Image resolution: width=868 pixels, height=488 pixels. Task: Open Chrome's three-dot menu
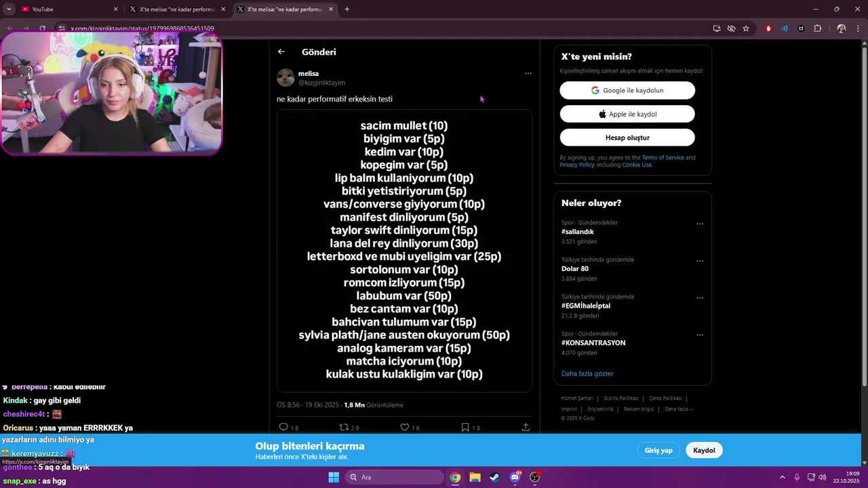click(x=859, y=28)
